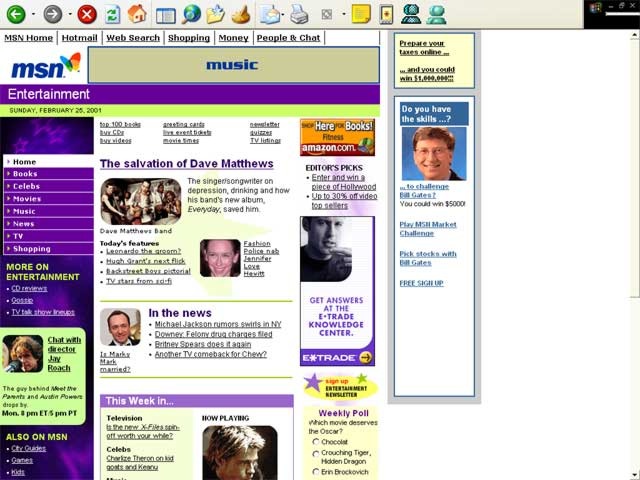This screenshot has width=640, height=480.
Task: Click the Amazon.com books banner ad
Action: pyautogui.click(x=337, y=137)
